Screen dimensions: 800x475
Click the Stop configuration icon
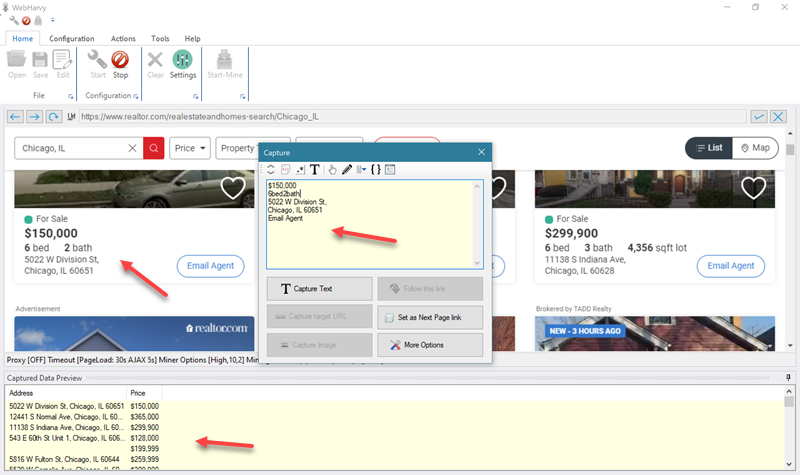(x=120, y=66)
